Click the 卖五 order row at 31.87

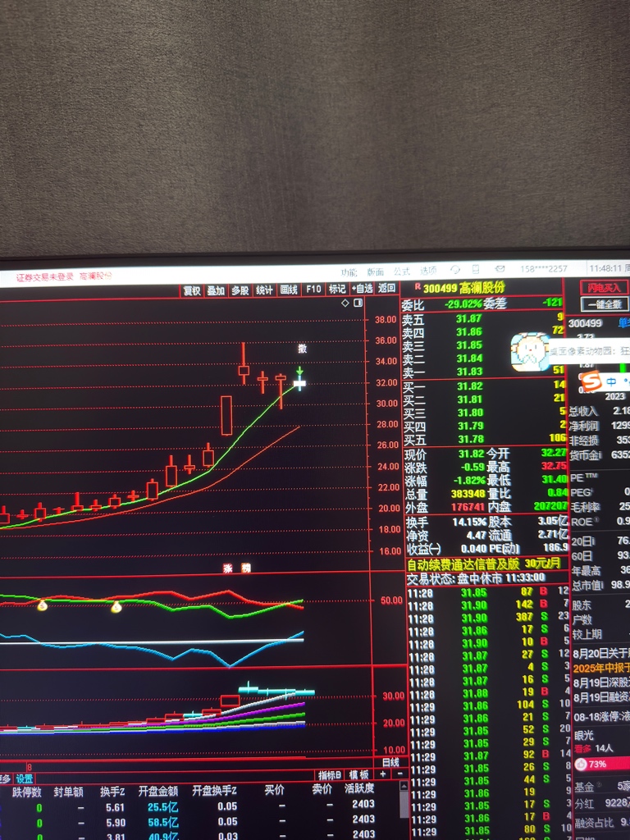point(483,319)
